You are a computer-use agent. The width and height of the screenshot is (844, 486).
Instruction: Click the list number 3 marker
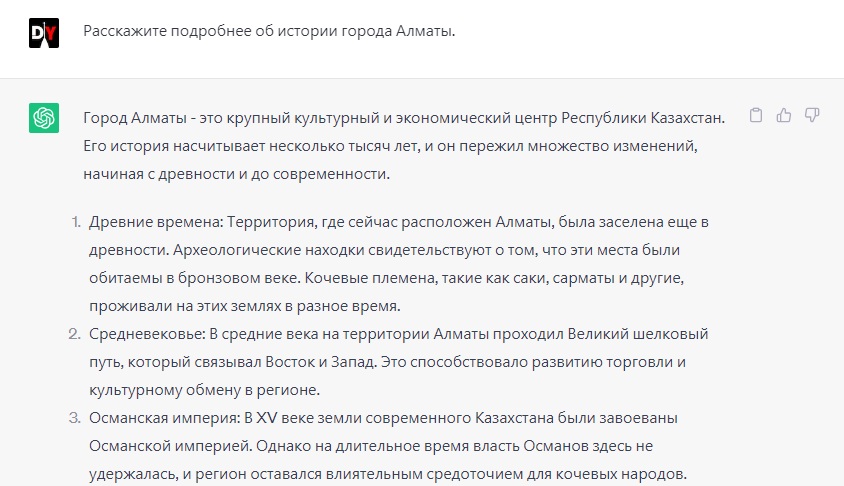75,418
